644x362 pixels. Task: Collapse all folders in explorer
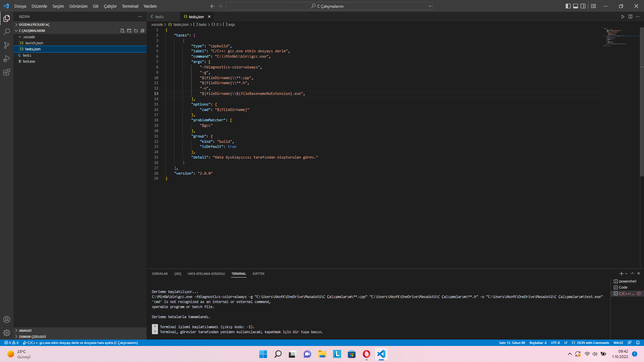click(x=143, y=31)
